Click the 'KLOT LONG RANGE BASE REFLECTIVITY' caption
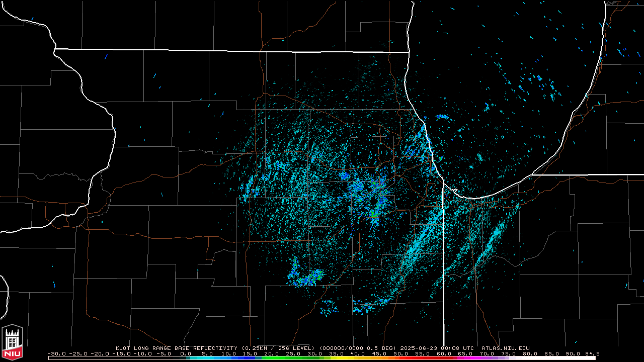Viewport: 644px width, 362px height. click(x=177, y=348)
